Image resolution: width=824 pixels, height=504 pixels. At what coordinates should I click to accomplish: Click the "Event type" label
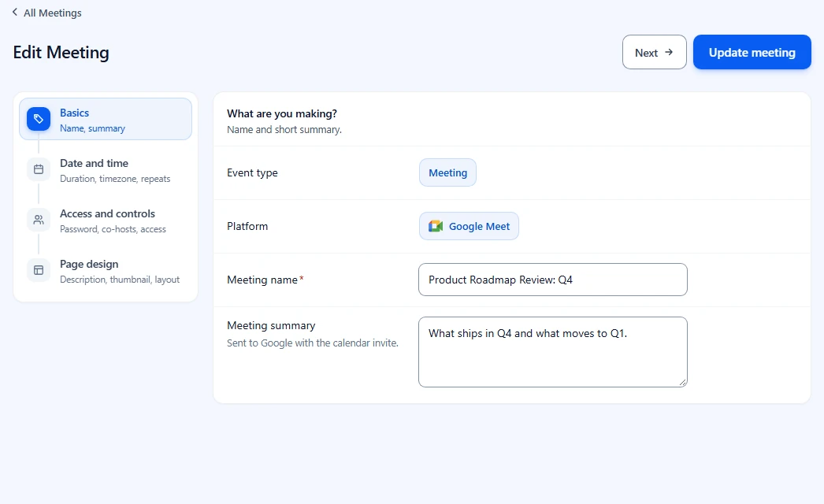coord(252,173)
